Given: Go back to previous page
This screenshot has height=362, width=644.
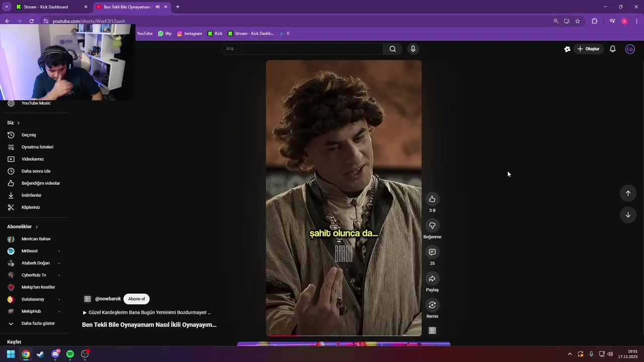Looking at the screenshot, I should (x=7, y=21).
